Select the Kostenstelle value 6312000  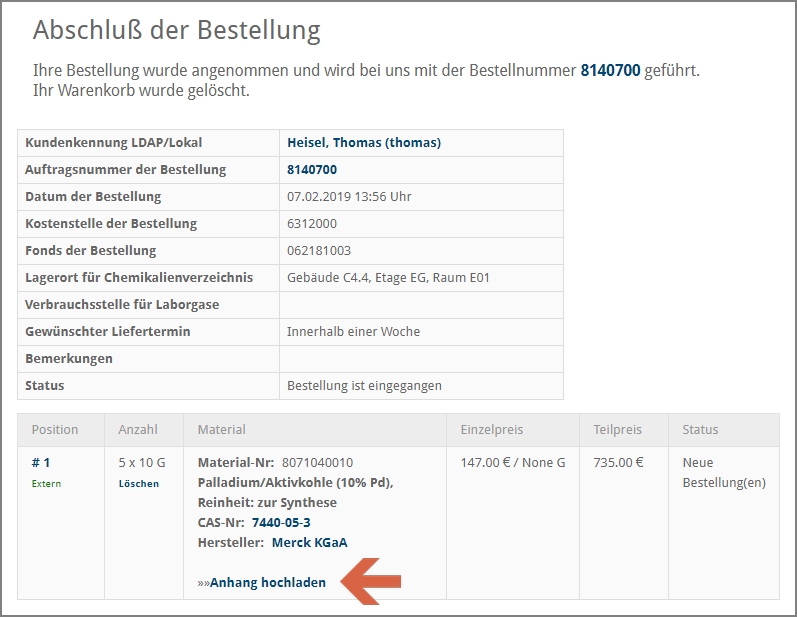(312, 224)
